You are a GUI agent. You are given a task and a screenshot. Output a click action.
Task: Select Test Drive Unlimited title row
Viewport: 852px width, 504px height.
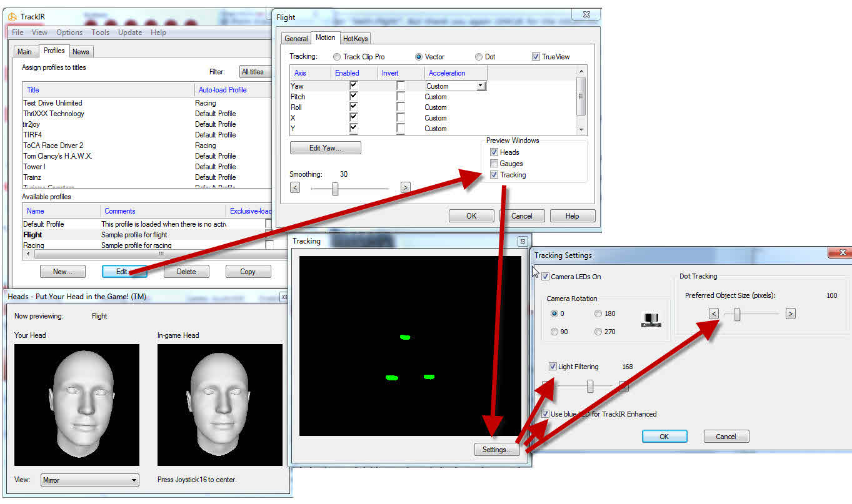pos(148,103)
